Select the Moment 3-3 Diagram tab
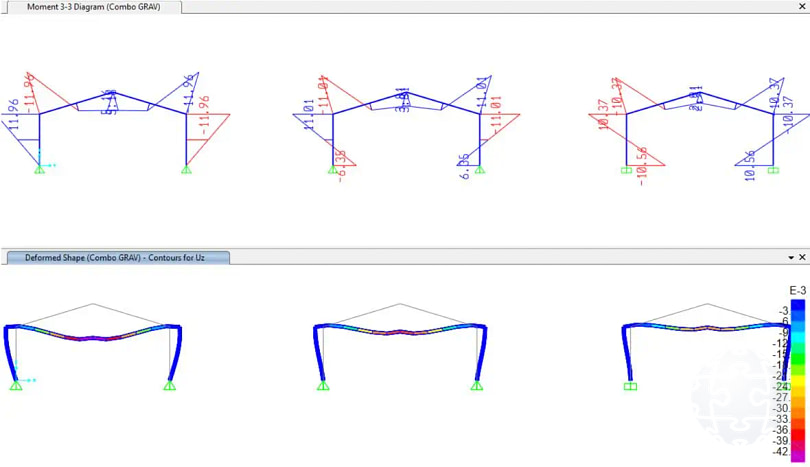This screenshot has height=467, width=810. (x=92, y=7)
